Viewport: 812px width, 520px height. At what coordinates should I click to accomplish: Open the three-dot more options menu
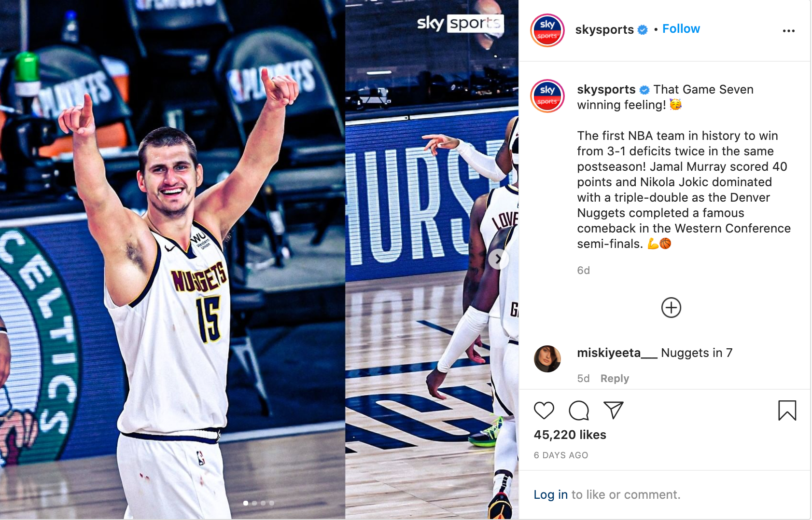(x=788, y=31)
